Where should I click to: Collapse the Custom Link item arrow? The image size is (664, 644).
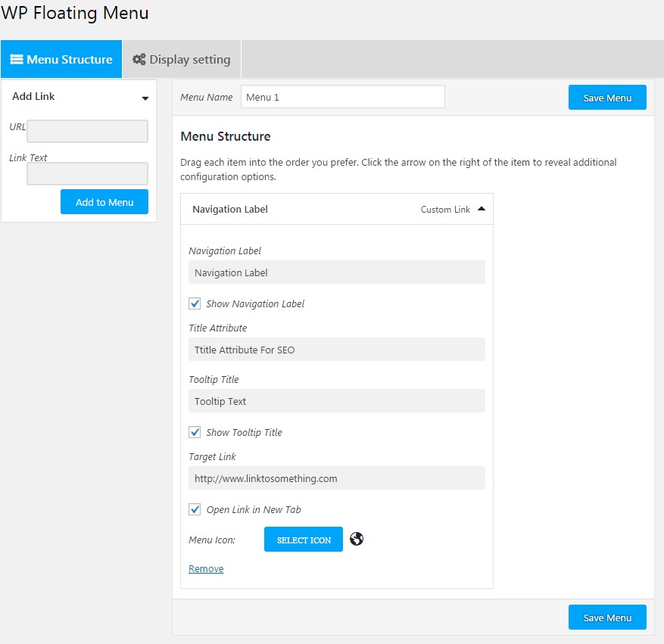point(481,209)
